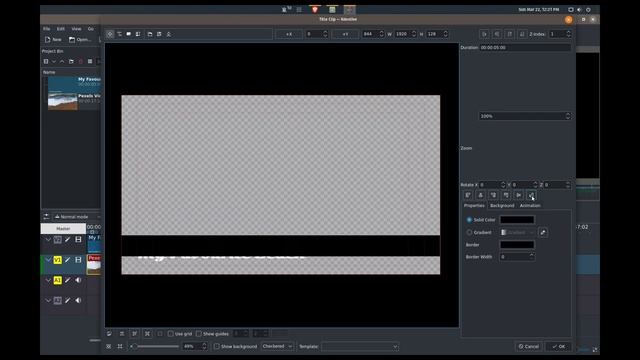The height and width of the screenshot is (360, 640).
Task: Click the Save As title icon
Action: click(x=159, y=34)
